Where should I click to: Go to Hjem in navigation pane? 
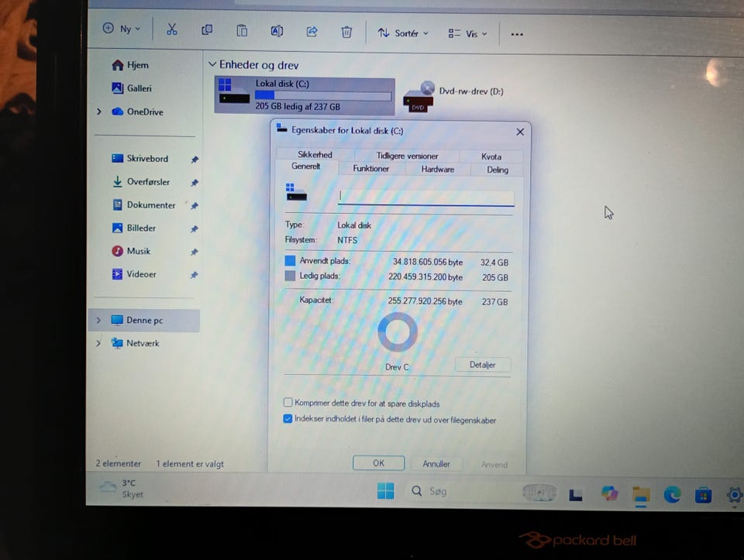click(130, 65)
